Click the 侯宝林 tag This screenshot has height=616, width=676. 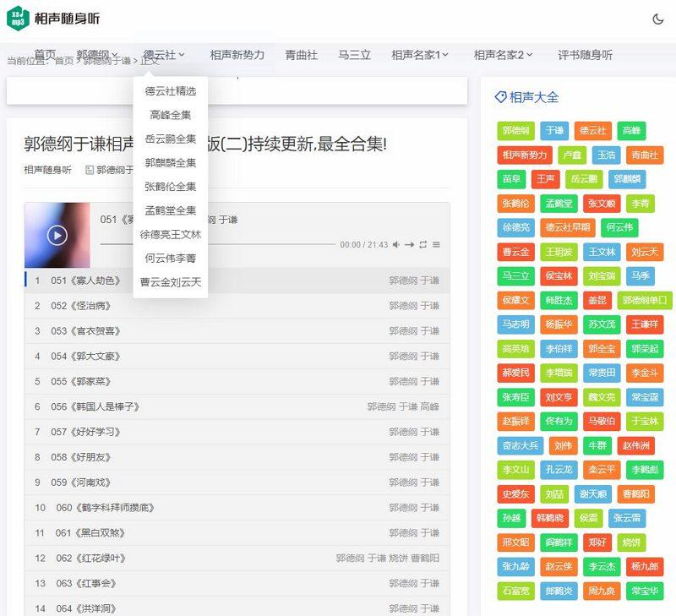(559, 276)
